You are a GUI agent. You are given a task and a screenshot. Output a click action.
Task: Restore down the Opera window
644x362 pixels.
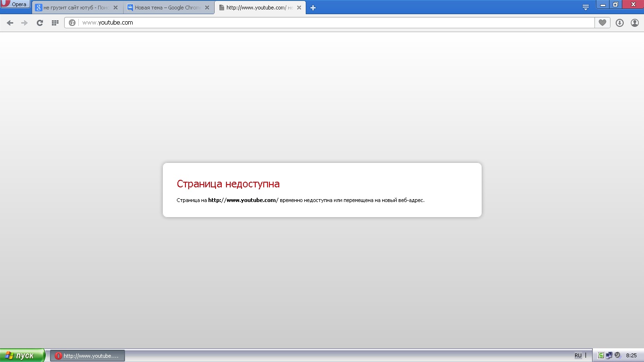pyautogui.click(x=615, y=5)
